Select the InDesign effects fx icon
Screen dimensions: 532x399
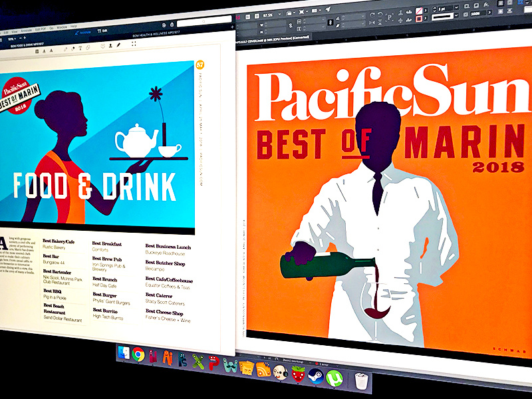[x=486, y=5]
